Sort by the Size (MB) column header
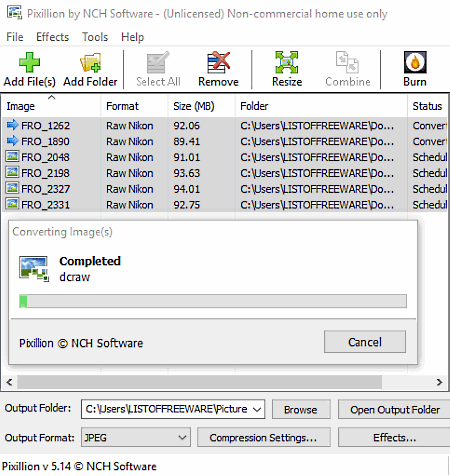Screen dimensions: 450x476 click(201, 106)
